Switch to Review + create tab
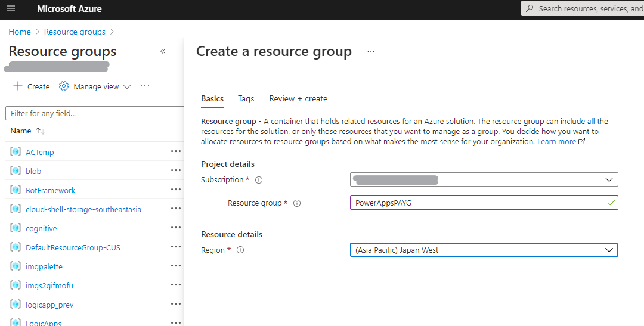644x326 pixels. coord(298,98)
